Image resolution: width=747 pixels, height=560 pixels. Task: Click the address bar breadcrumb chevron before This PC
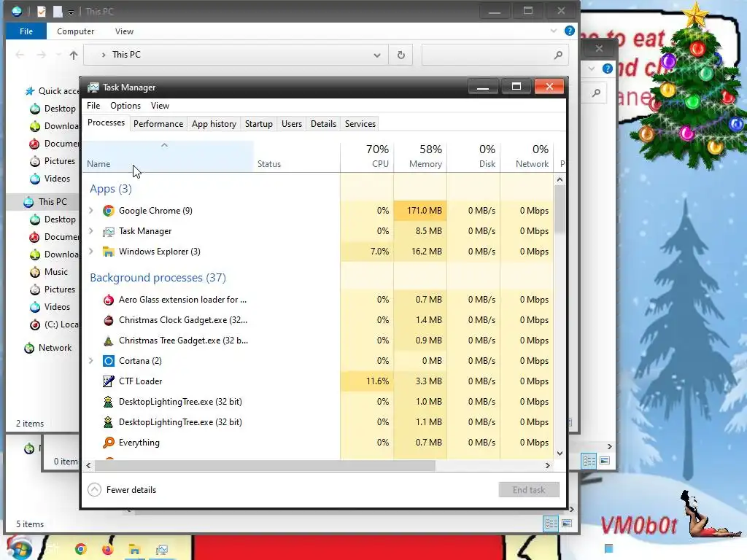pyautogui.click(x=104, y=55)
